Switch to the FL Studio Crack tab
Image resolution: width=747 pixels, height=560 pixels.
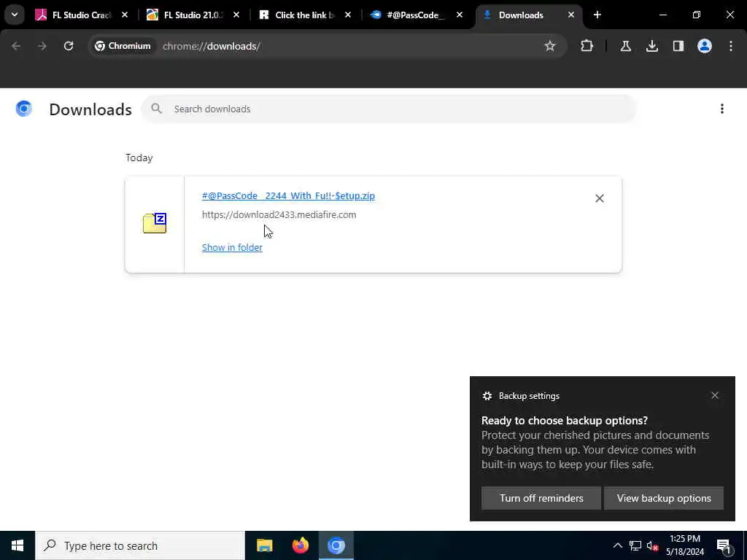[81, 15]
